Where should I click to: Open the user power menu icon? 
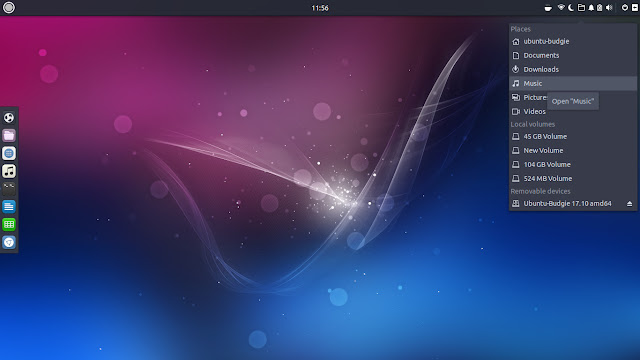624,8
